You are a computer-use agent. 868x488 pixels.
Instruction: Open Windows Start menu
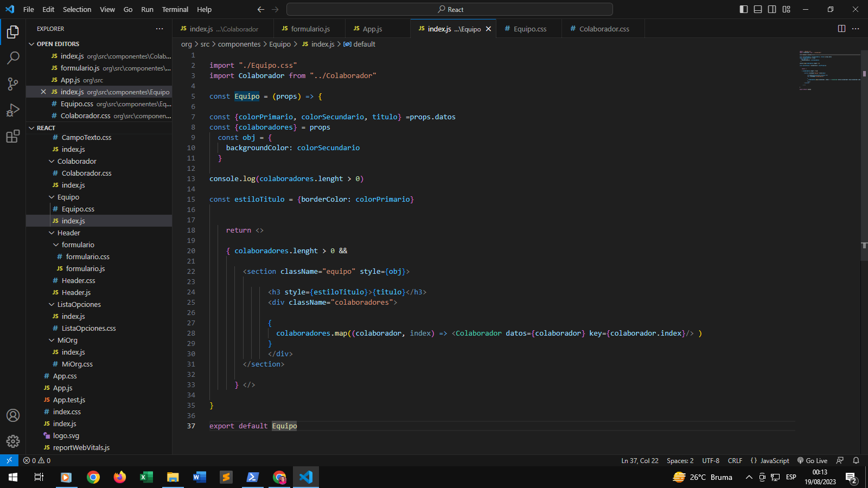[13, 477]
